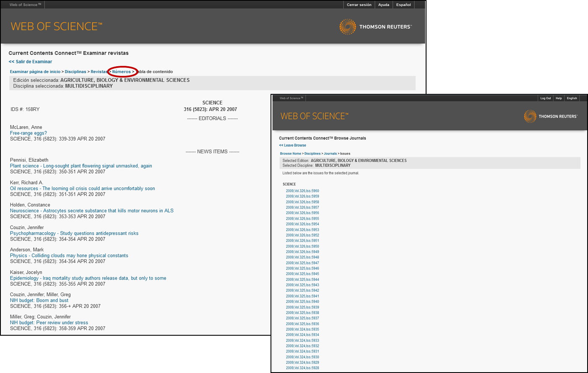Choose English language option in front window
This screenshot has height=373, width=588.
pos(572,98)
